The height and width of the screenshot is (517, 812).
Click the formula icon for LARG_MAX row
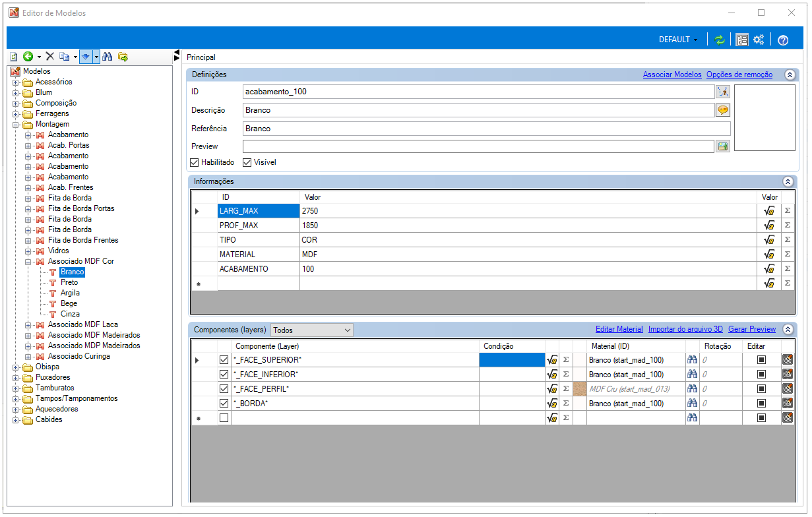tap(768, 211)
